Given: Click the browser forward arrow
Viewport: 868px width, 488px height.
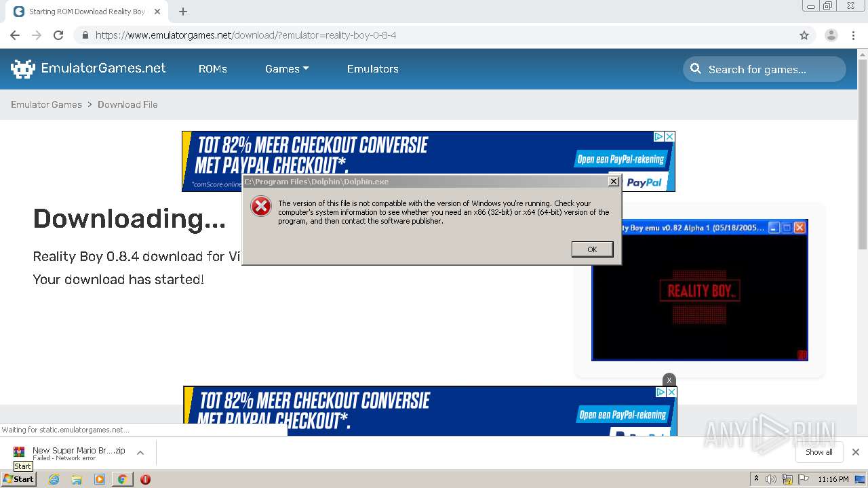Looking at the screenshot, I should (x=37, y=35).
